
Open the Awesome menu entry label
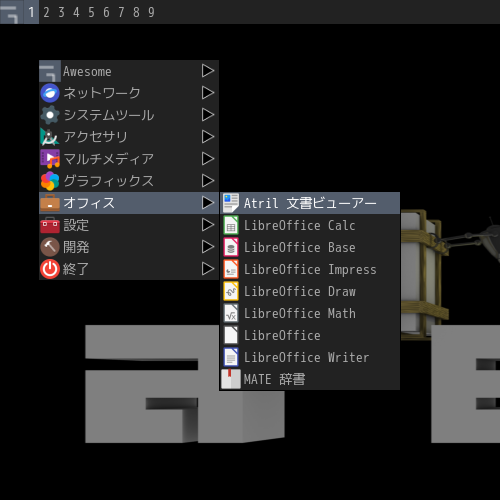[87, 71]
